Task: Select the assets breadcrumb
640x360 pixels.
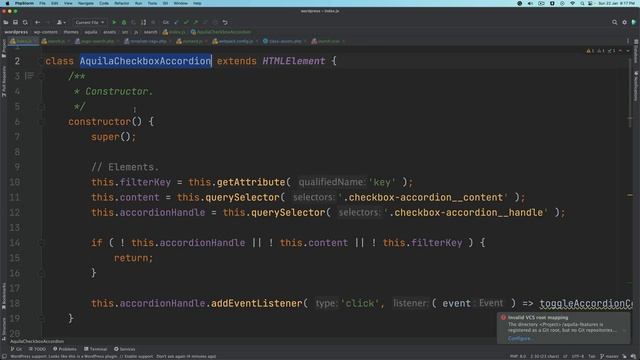Action: [109, 32]
